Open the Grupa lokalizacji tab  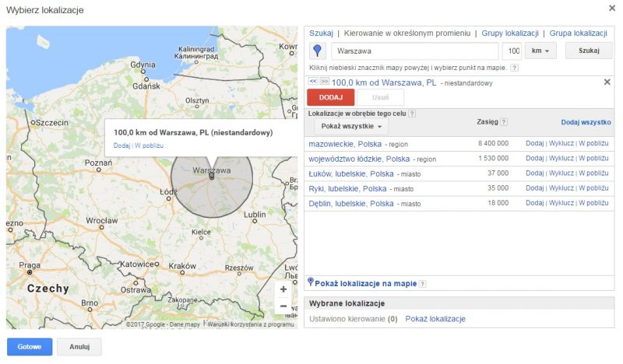(x=578, y=33)
